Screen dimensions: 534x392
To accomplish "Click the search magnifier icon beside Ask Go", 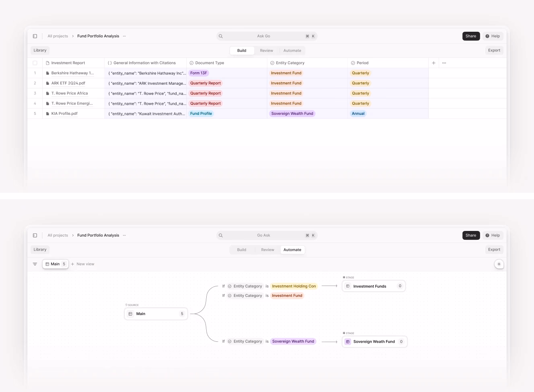I will [221, 36].
